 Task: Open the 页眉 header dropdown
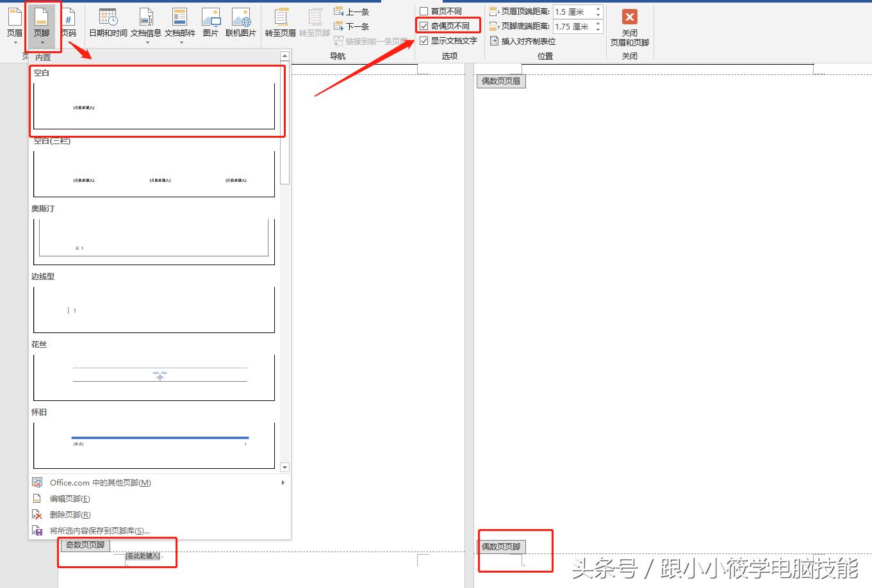14,26
